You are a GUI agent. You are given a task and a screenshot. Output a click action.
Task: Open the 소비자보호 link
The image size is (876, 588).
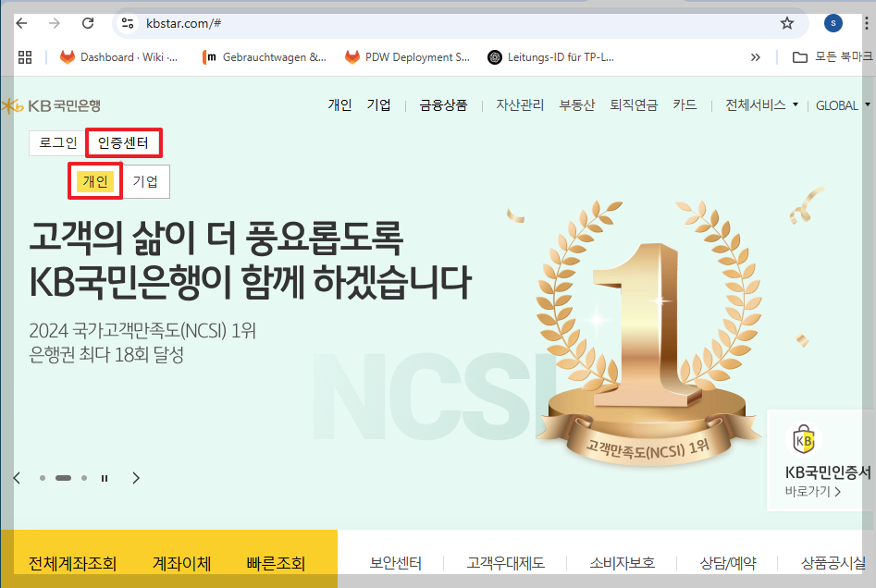[622, 563]
